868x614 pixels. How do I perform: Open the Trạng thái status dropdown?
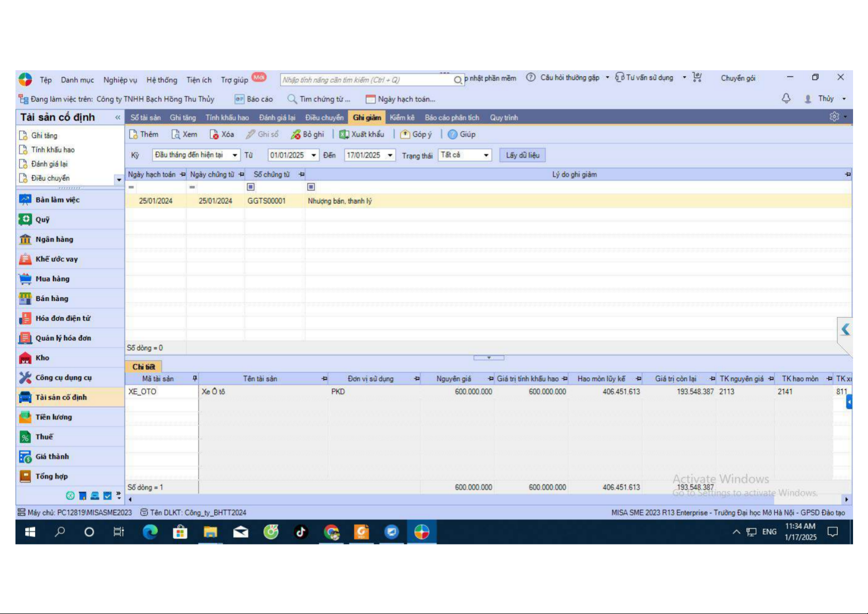pos(486,155)
